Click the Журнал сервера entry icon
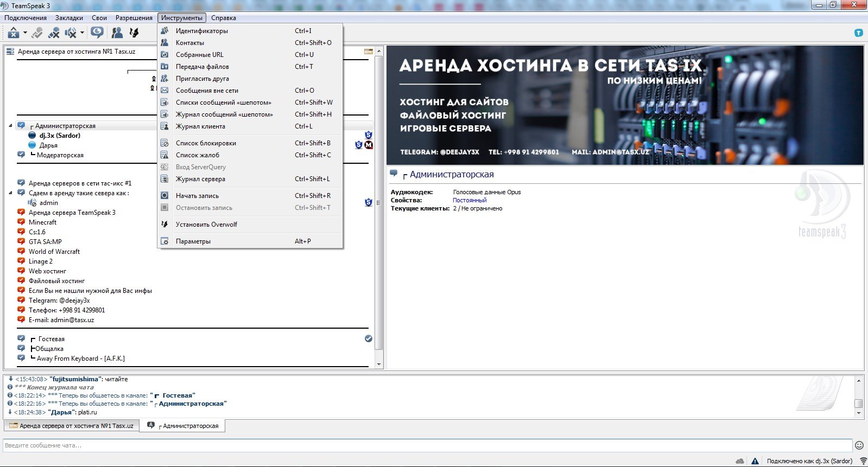This screenshot has width=868, height=467. click(x=164, y=179)
